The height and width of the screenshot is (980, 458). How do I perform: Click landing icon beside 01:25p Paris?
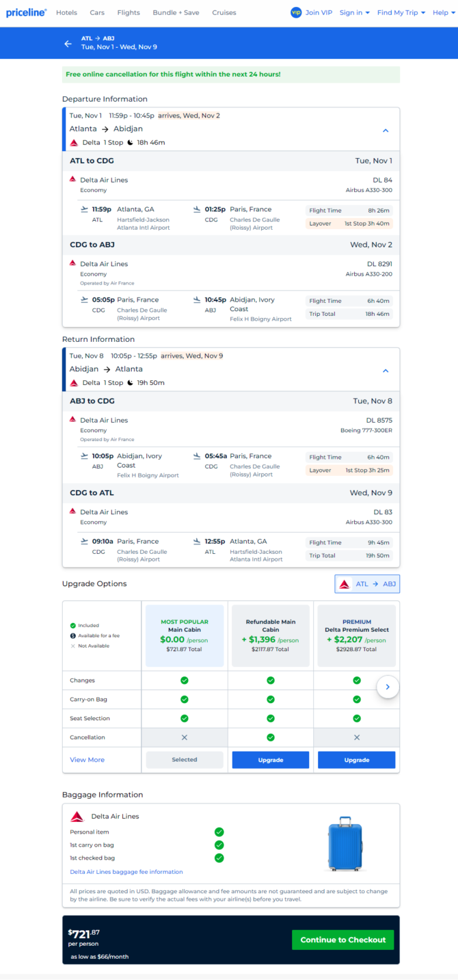tap(197, 209)
